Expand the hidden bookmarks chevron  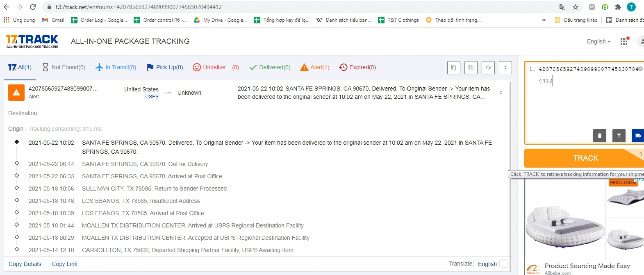click(x=544, y=20)
